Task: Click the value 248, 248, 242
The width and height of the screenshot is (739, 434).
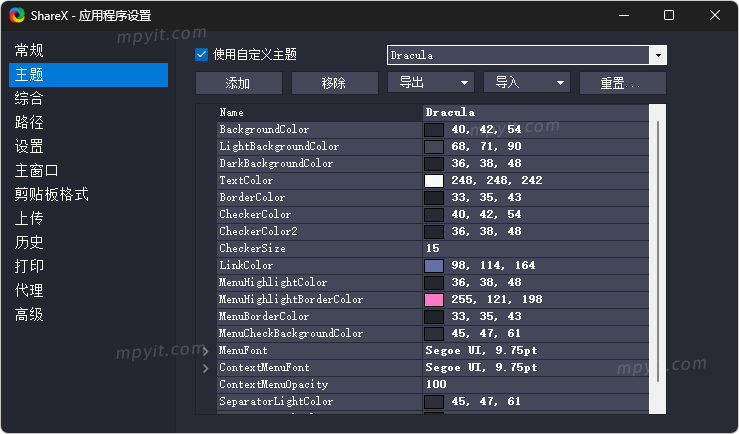Action: point(497,180)
